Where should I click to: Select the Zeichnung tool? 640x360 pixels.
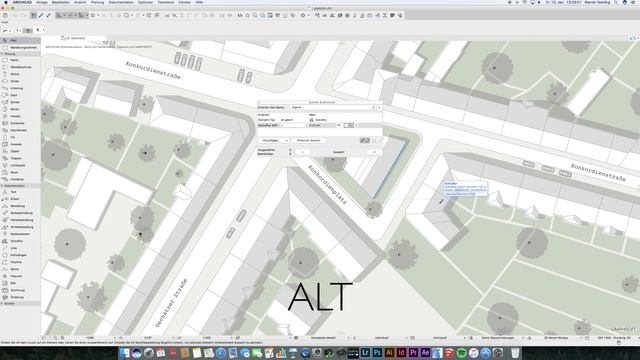click(x=20, y=290)
